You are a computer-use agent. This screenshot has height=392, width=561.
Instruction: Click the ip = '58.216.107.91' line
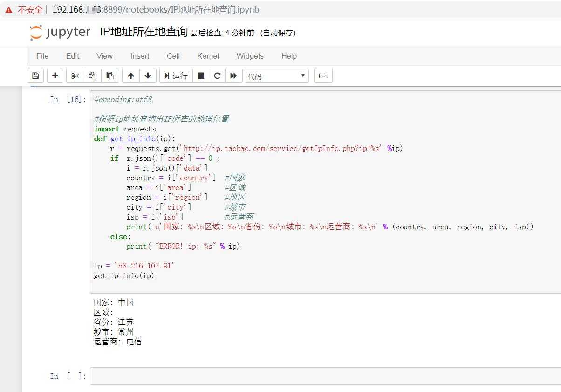(x=134, y=266)
